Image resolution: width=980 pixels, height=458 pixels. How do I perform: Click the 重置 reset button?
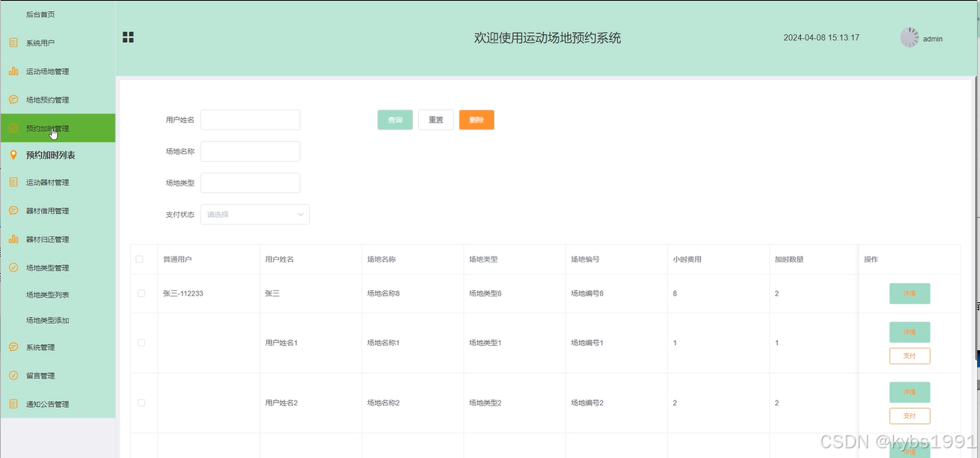(x=435, y=120)
